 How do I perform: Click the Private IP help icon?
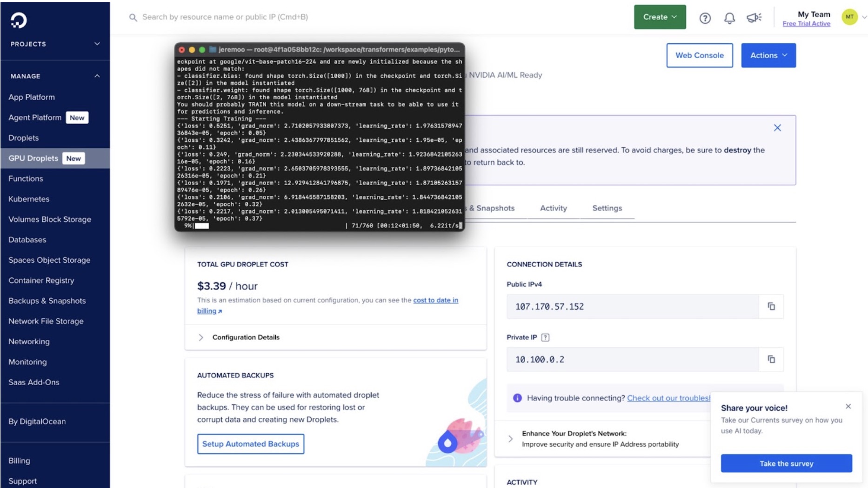coord(545,337)
